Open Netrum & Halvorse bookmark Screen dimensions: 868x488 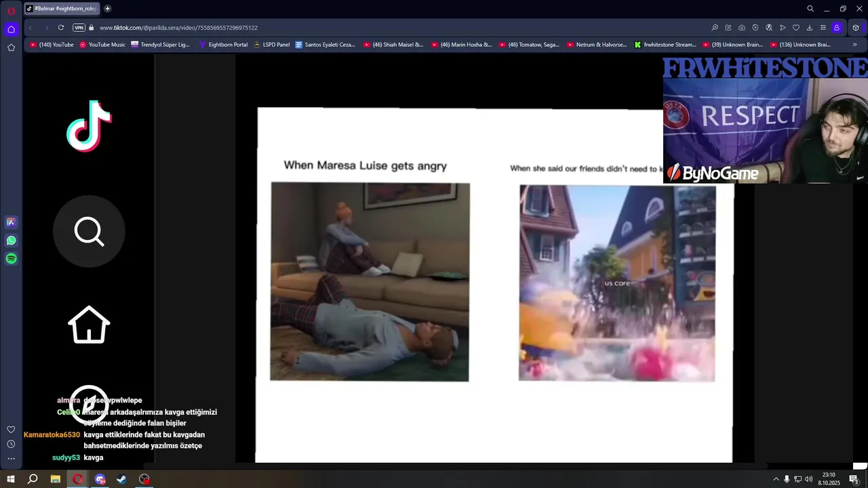click(x=597, y=45)
